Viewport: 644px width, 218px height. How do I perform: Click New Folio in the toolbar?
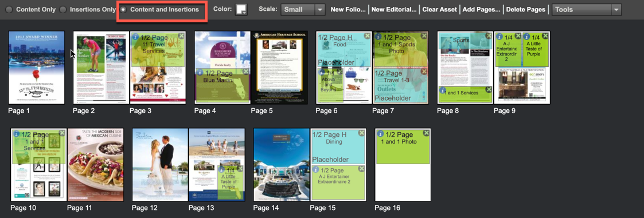pos(348,9)
